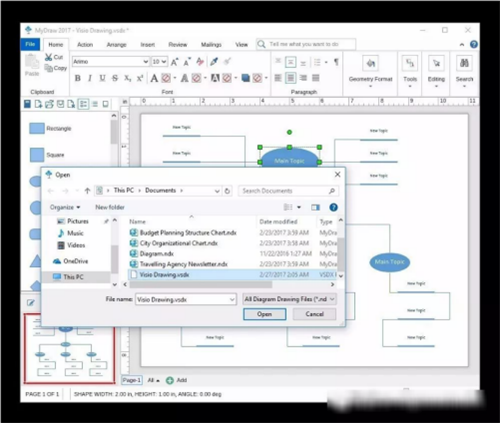Click New folder in Open dialog
This screenshot has width=500, height=423.
click(110, 207)
